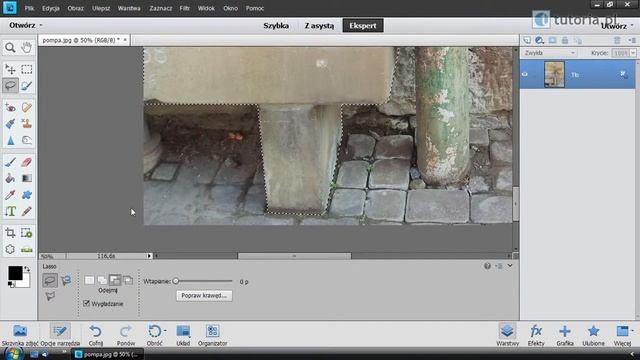Image resolution: width=640 pixels, height=360 pixels.
Task: Open the Obróć rotate dropdown arrow
Action: [x=164, y=331]
